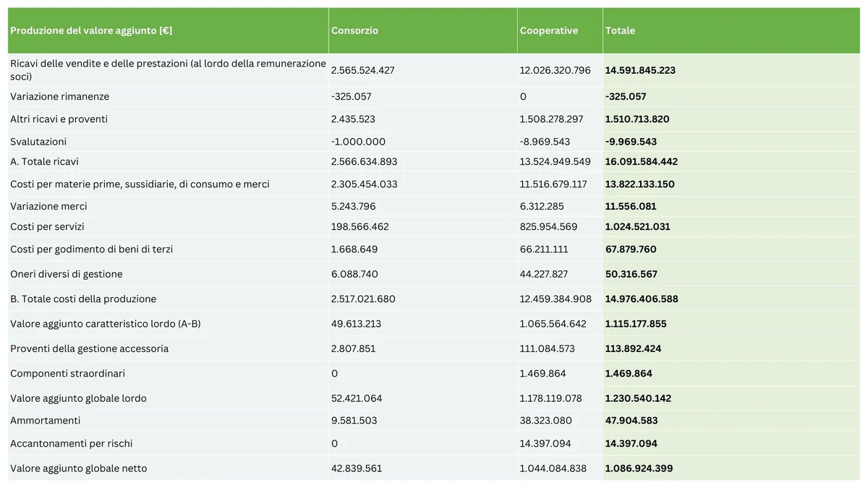Screen dimensions: 868x488
Task: Click the Consorzio column header
Action: (354, 30)
